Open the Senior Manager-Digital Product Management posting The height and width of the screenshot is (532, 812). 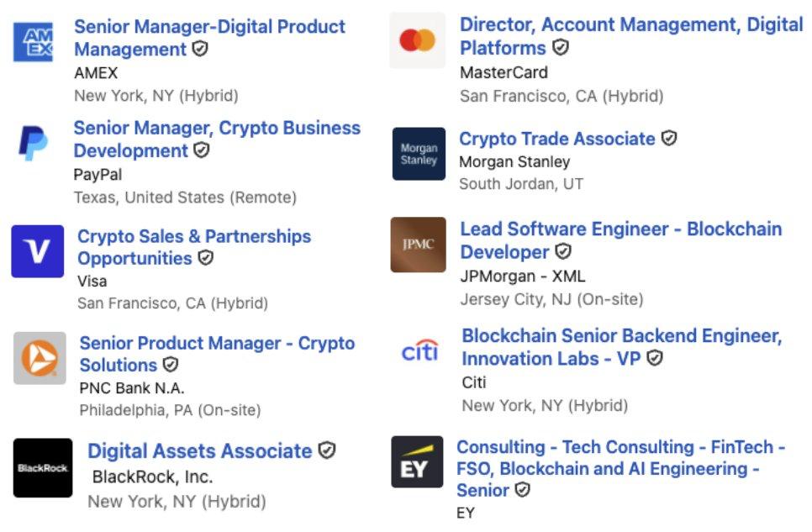coord(209,38)
